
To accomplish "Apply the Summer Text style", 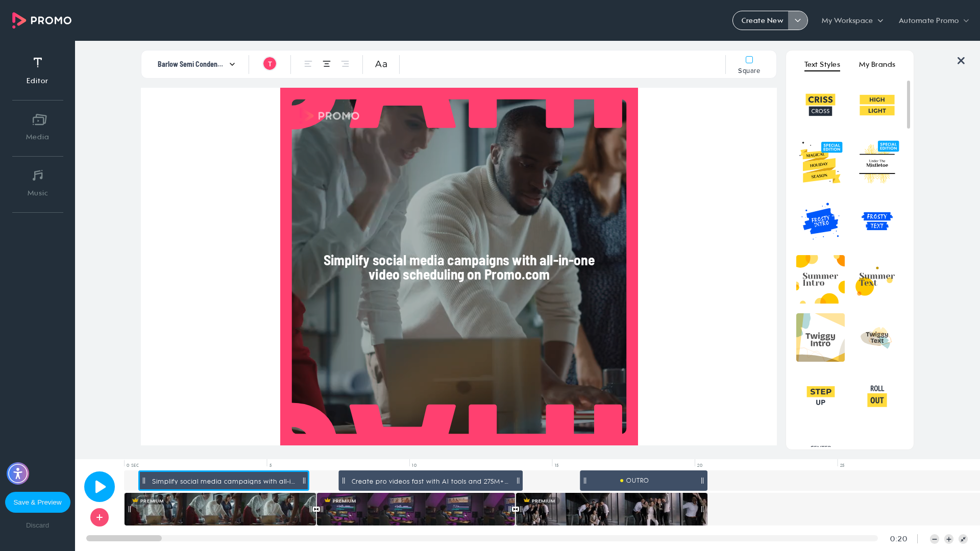I will [x=877, y=279].
